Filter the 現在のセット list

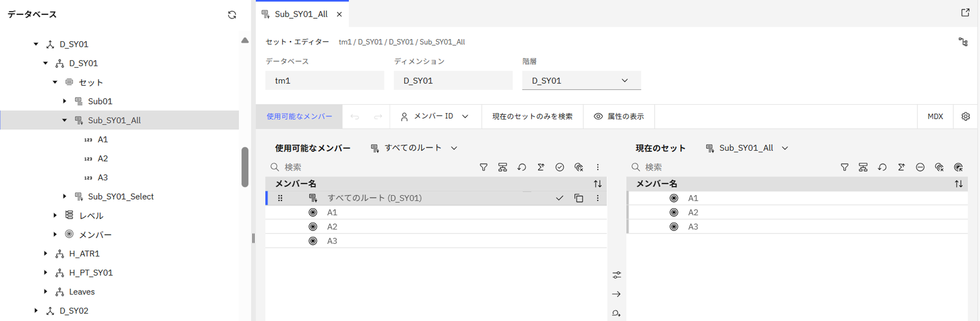844,167
